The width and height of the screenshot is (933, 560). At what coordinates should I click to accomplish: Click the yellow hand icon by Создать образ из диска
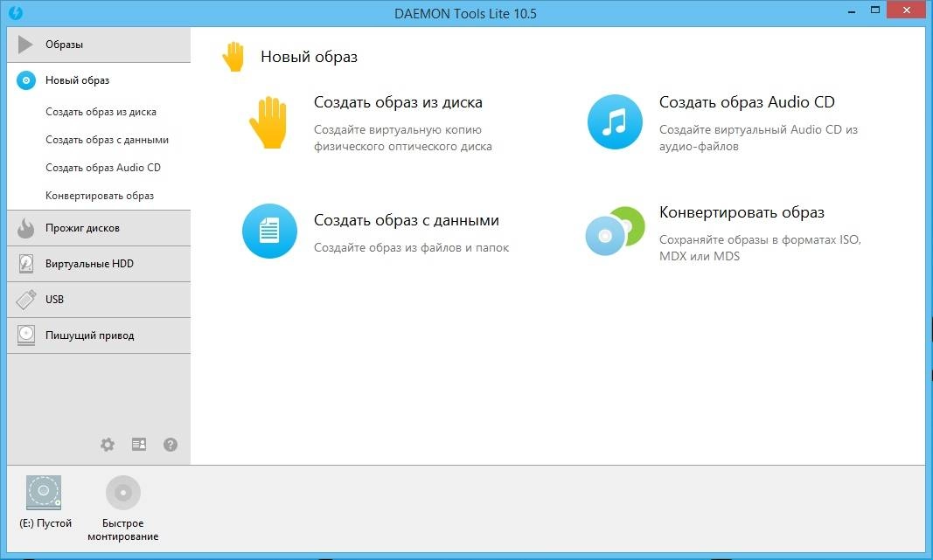[x=269, y=121]
